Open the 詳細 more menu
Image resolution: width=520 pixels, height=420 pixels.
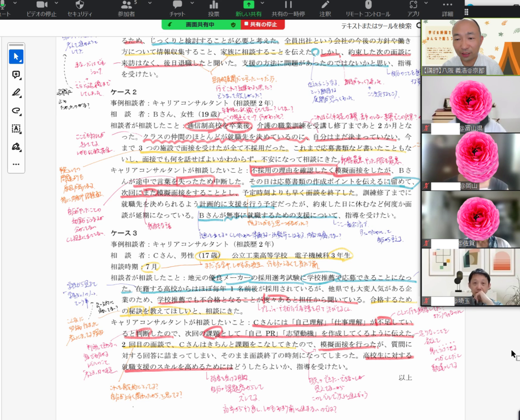447,9
